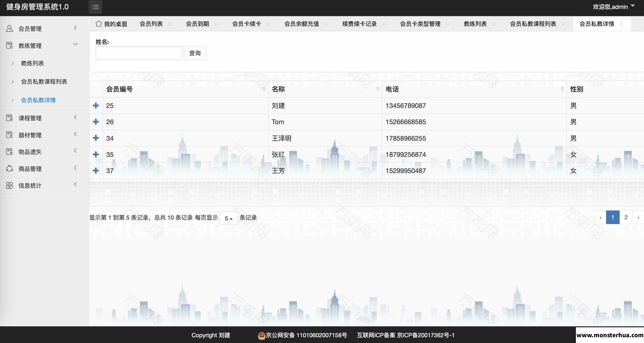644x343 pixels.
Task: Expand the plus icon for member 37 王芳
Action: click(x=96, y=170)
